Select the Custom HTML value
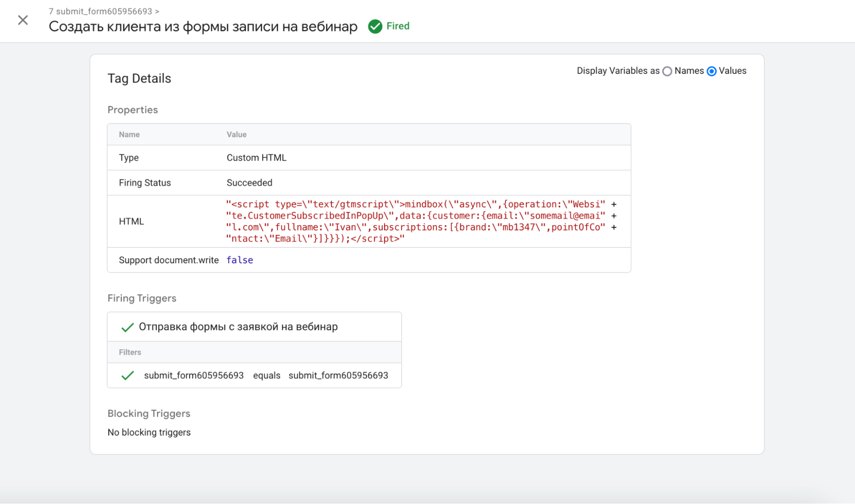 pyautogui.click(x=257, y=158)
